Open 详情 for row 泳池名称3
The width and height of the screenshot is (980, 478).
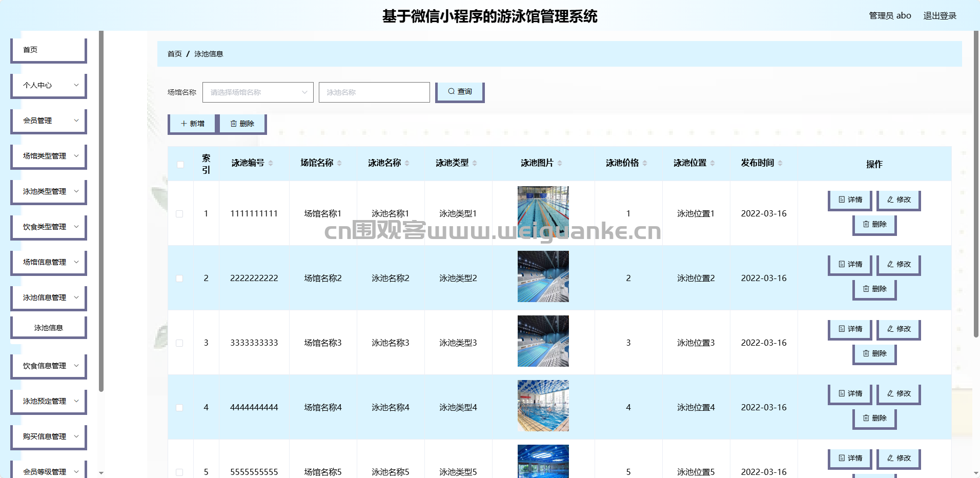tap(850, 329)
